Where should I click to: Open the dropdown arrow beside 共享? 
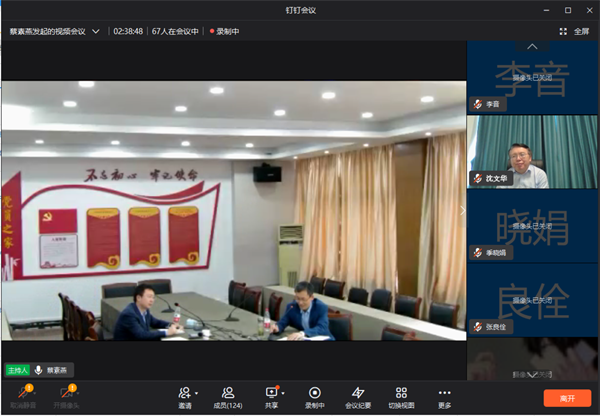click(x=283, y=393)
